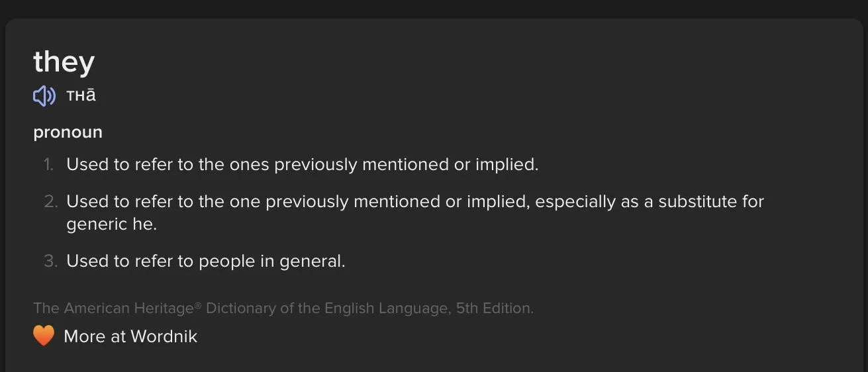The image size is (868, 372).
Task: Select the phonetic spelling THĀ
Action: [81, 96]
